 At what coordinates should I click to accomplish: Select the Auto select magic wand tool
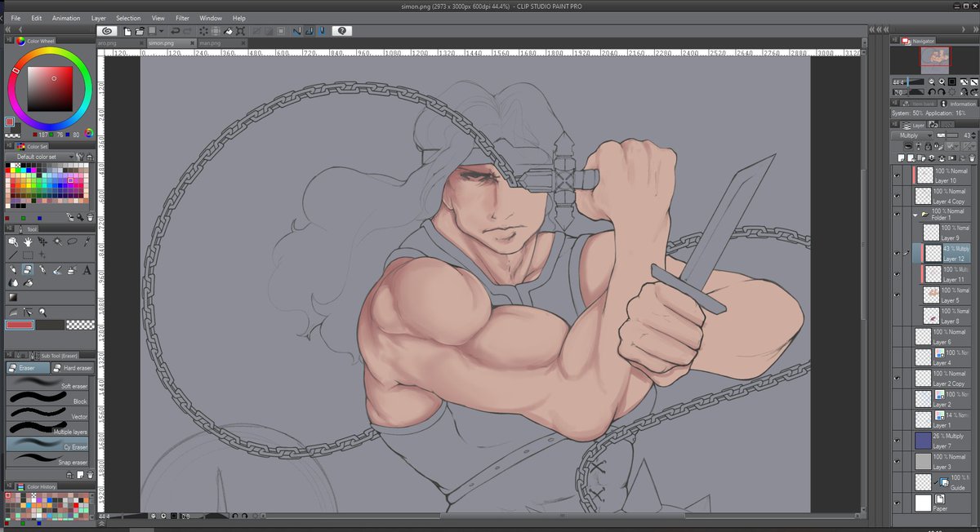tap(57, 242)
